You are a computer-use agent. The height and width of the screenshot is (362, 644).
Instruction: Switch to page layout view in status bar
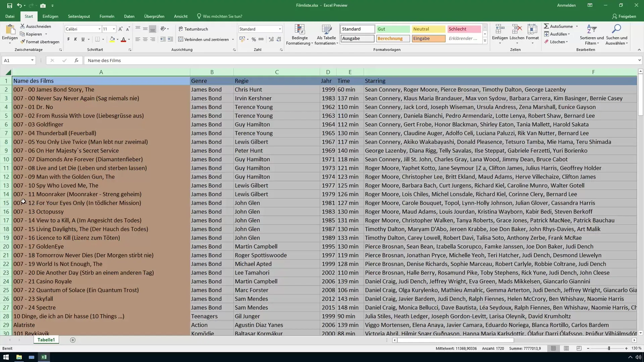[x=566, y=348]
